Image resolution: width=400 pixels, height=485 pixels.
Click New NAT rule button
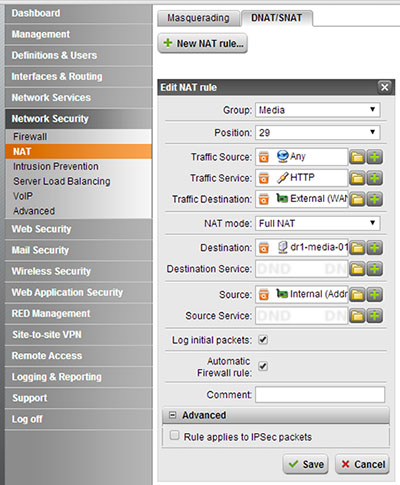pyautogui.click(x=203, y=43)
